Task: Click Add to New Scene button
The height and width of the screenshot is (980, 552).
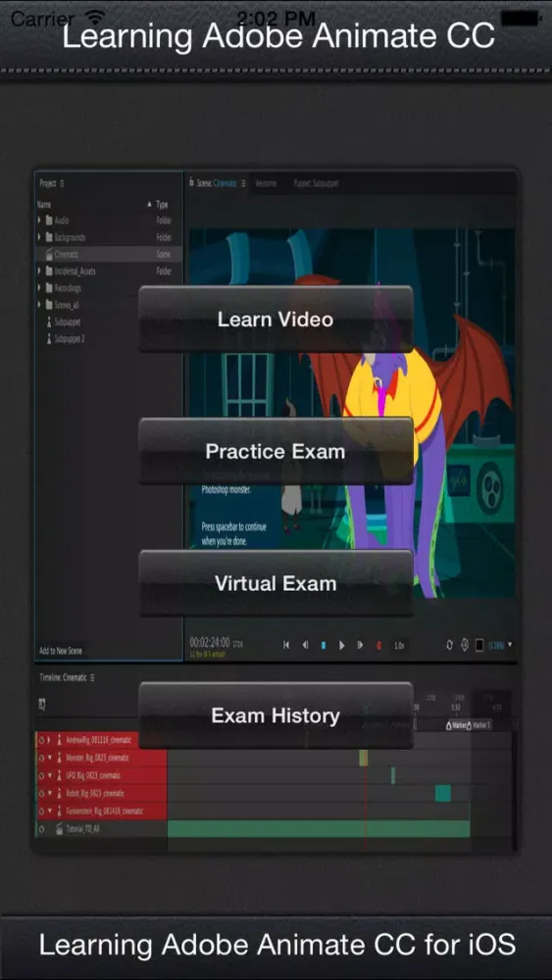Action: click(61, 651)
